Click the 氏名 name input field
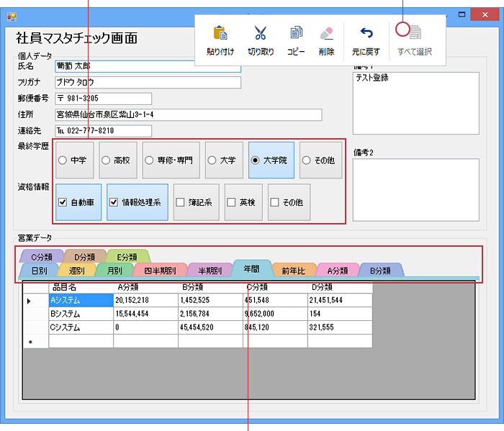The height and width of the screenshot is (431, 504). pyautogui.click(x=148, y=66)
